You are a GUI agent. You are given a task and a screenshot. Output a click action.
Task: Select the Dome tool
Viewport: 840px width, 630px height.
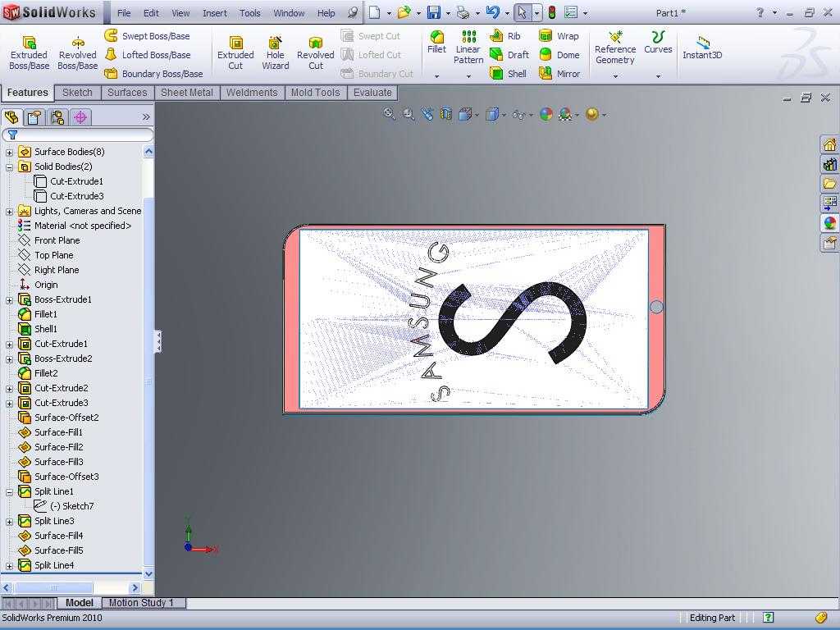tap(559, 55)
